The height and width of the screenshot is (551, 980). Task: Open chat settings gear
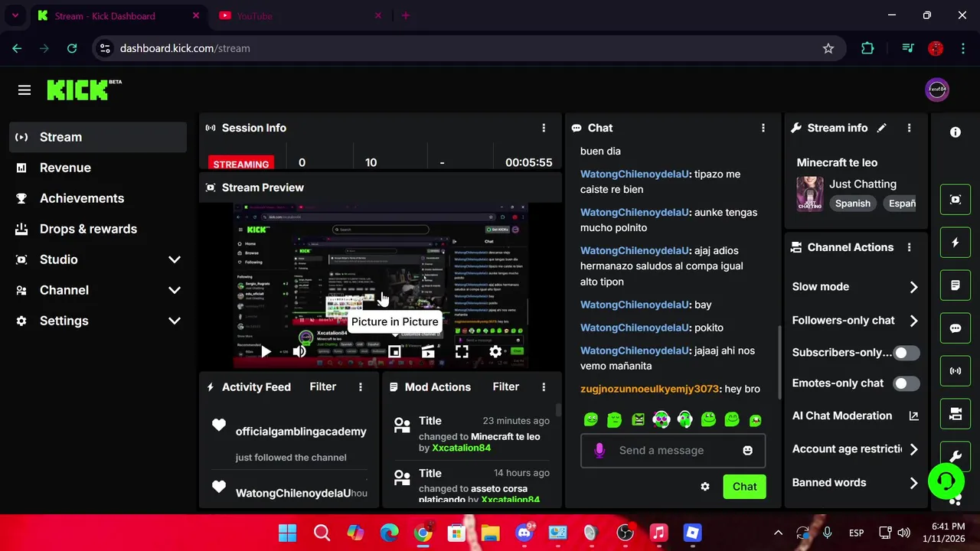coord(705,487)
